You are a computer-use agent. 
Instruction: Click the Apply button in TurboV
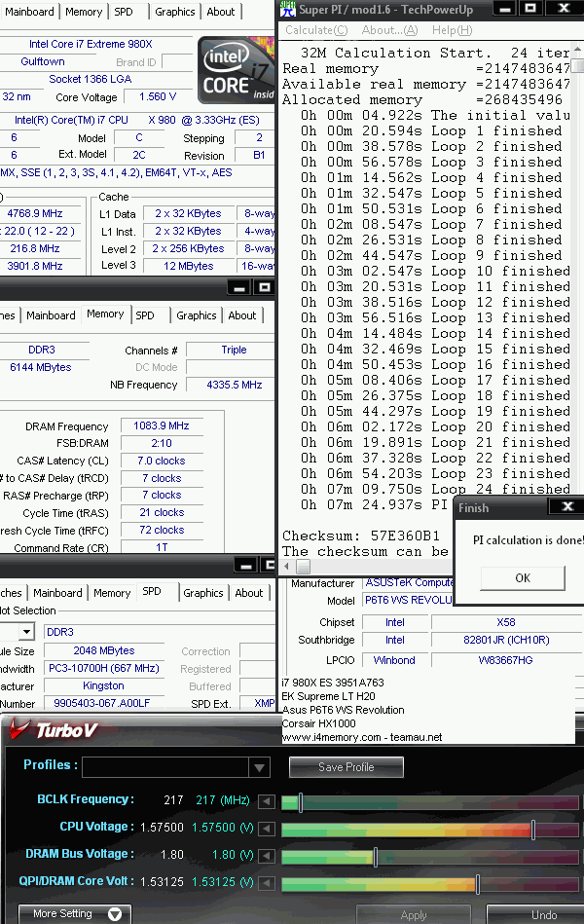pyautogui.click(x=414, y=914)
